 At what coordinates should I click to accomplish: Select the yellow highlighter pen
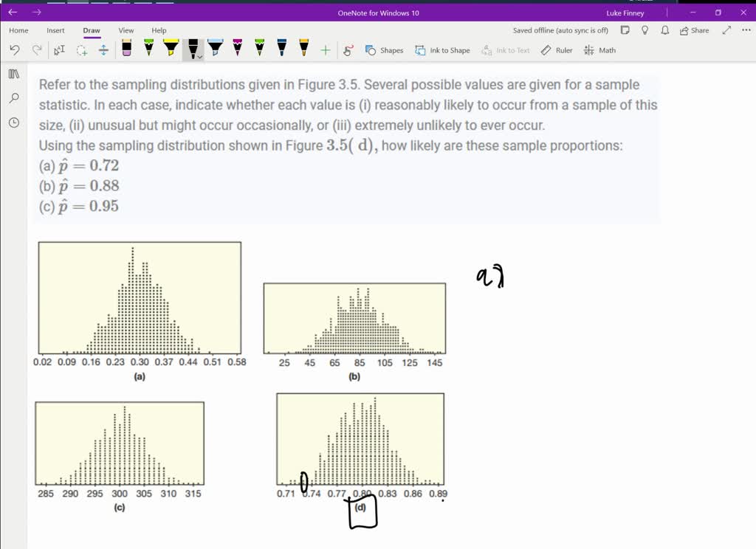coord(170,49)
